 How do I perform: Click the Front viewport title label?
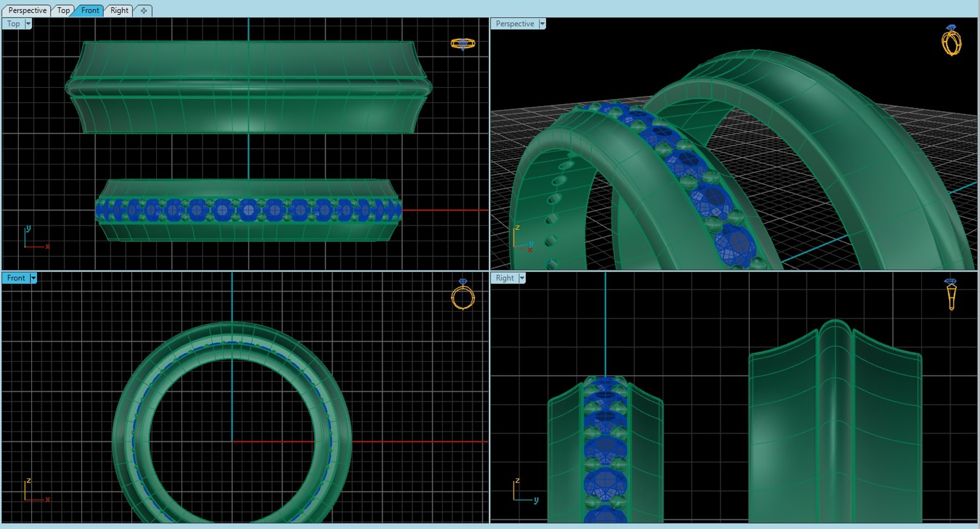(x=16, y=278)
